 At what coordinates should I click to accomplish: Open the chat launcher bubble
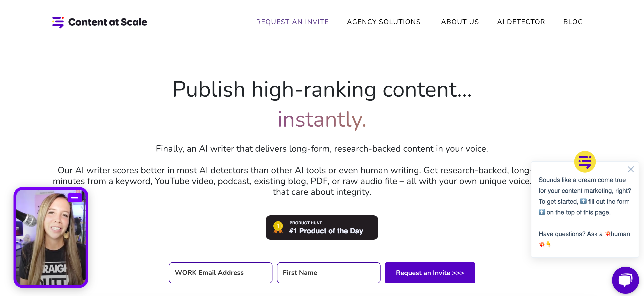click(625, 280)
